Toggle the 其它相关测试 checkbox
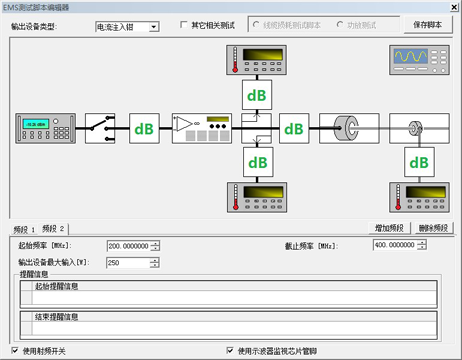 click(x=183, y=25)
